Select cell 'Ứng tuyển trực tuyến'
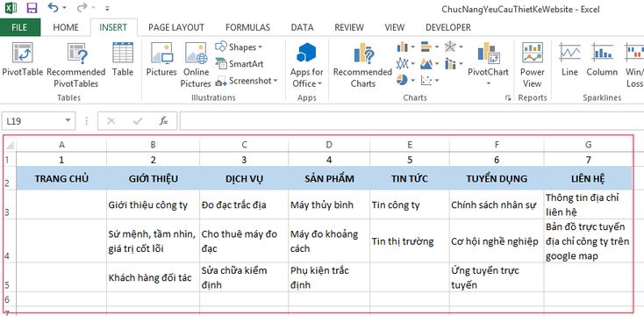Image resolution: width=644 pixels, height=316 pixels. pos(497,277)
